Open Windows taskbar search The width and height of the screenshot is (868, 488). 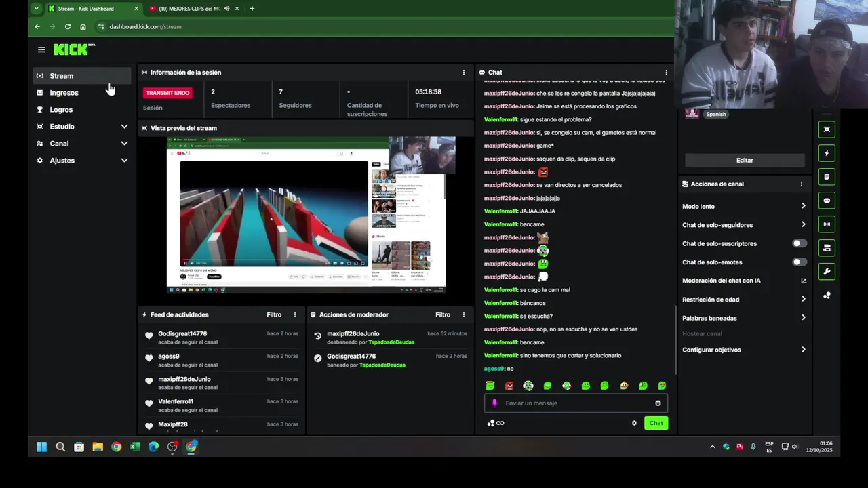(x=60, y=447)
